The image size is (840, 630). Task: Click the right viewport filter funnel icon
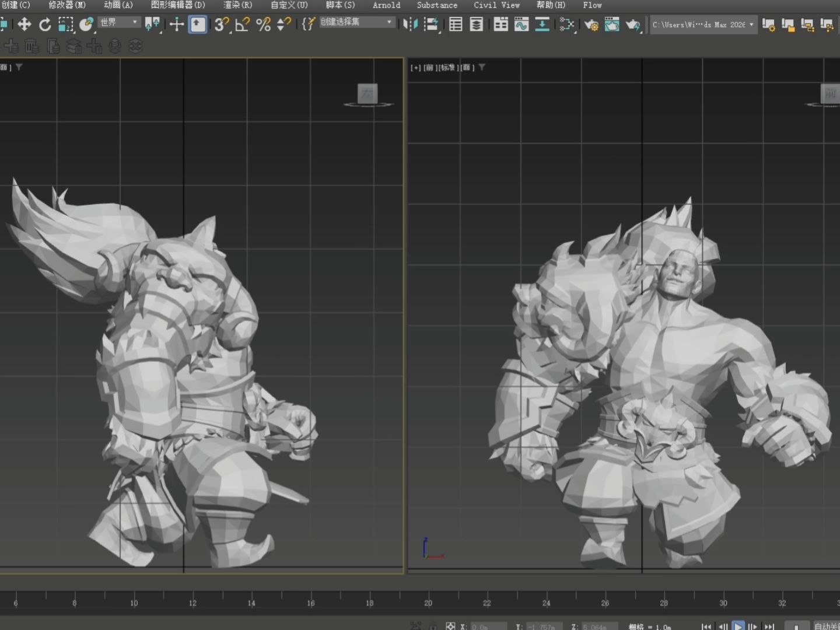point(482,68)
